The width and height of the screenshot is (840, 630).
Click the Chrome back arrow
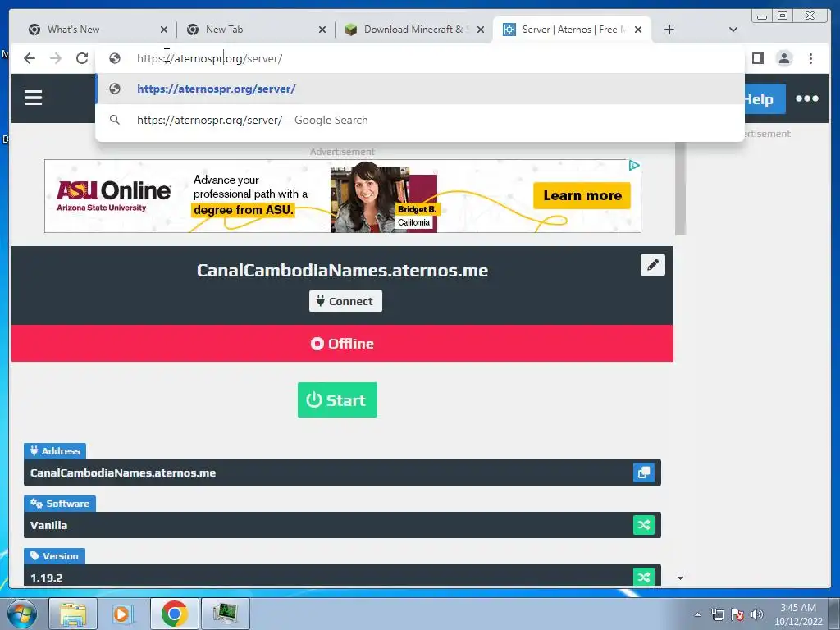(30, 58)
